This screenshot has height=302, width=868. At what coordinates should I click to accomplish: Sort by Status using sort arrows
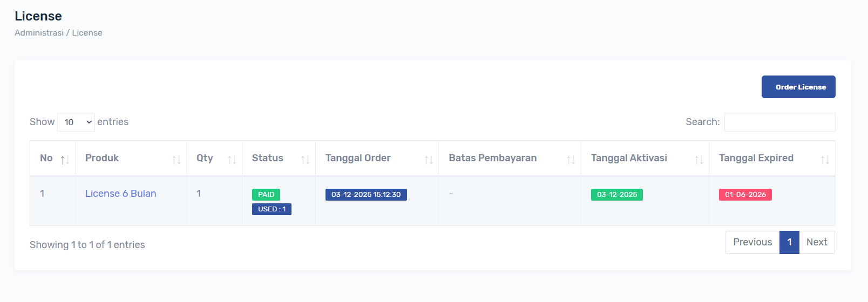pyautogui.click(x=305, y=160)
